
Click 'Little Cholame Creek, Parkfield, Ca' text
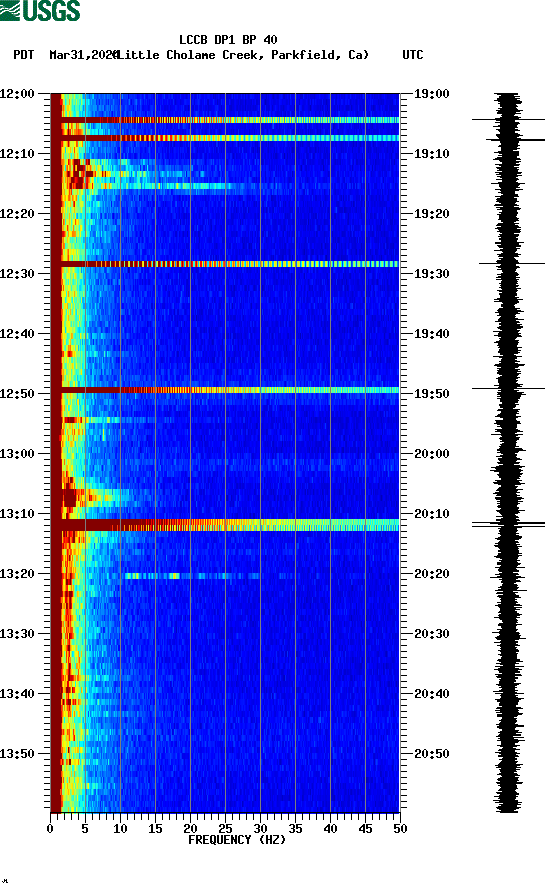(x=243, y=55)
